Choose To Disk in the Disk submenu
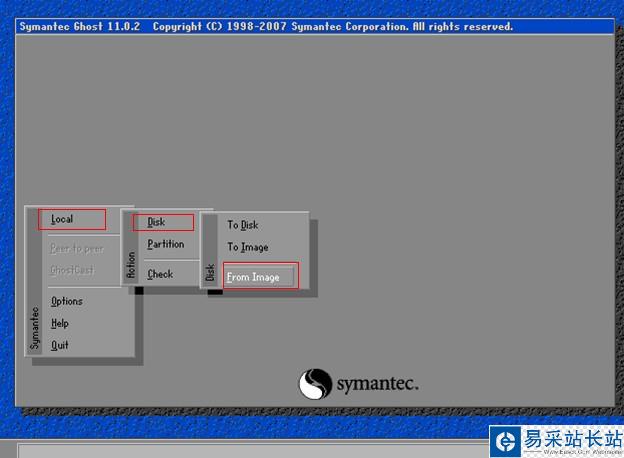 tap(242, 225)
